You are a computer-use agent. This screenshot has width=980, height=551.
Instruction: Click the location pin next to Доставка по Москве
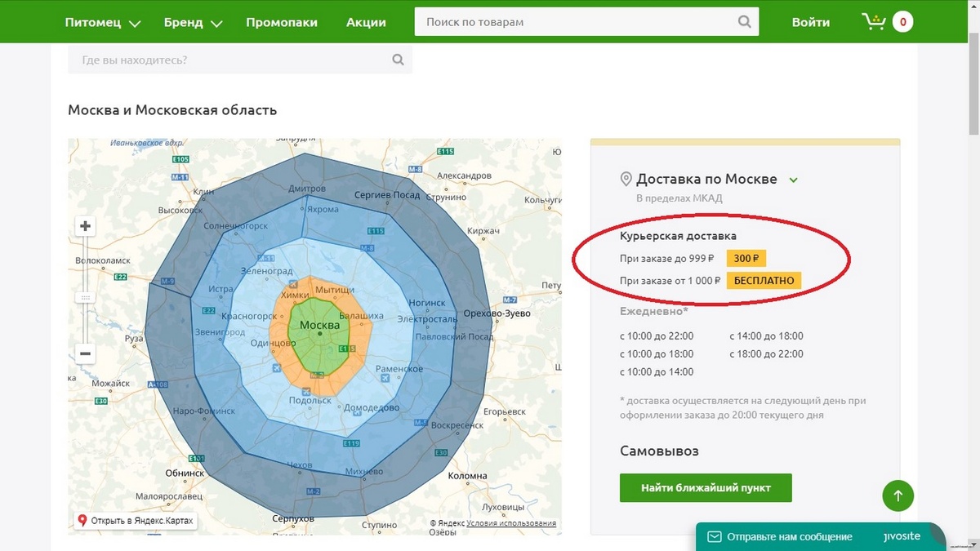tap(626, 180)
